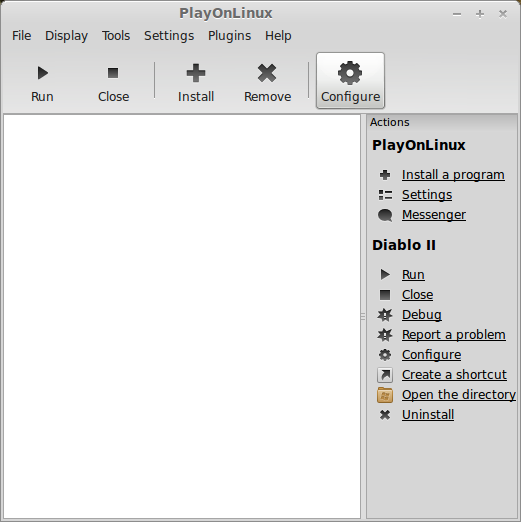The image size is (521, 522).
Task: Click the Configure gear toolbar button
Action: (350, 81)
